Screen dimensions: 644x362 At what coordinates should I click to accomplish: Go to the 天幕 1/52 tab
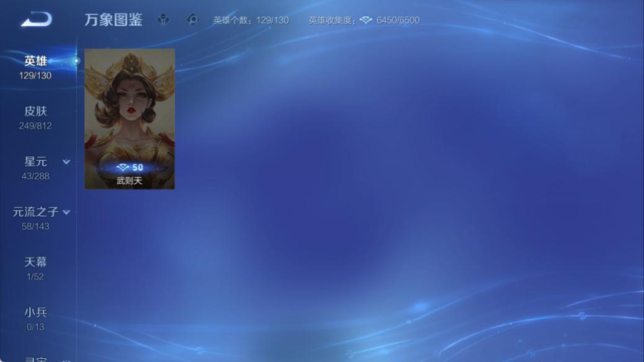point(35,268)
